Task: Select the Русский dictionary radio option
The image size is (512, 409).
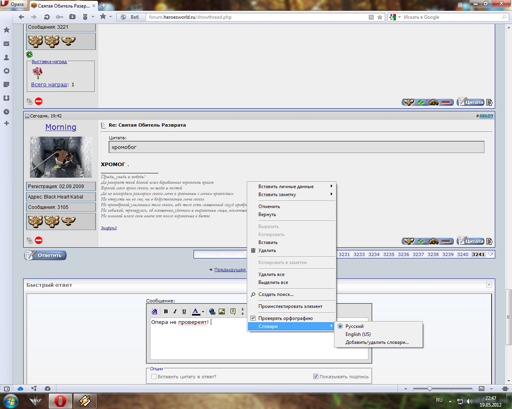Action: pos(340,326)
